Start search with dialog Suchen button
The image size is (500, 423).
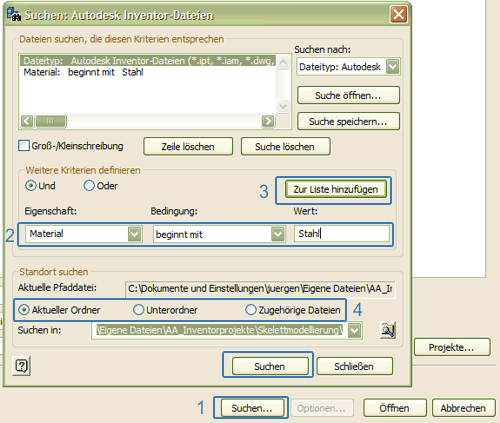tap(270, 366)
